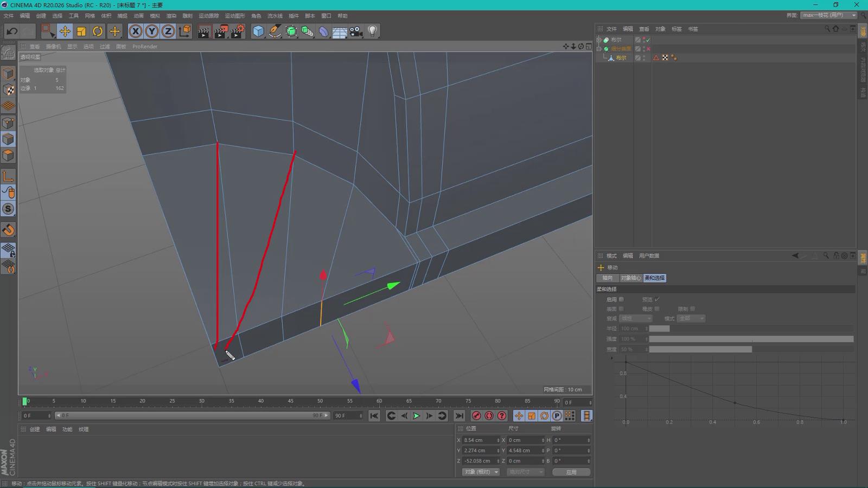Activate the Scale tool
Image resolution: width=868 pixels, height=488 pixels.
[81, 31]
